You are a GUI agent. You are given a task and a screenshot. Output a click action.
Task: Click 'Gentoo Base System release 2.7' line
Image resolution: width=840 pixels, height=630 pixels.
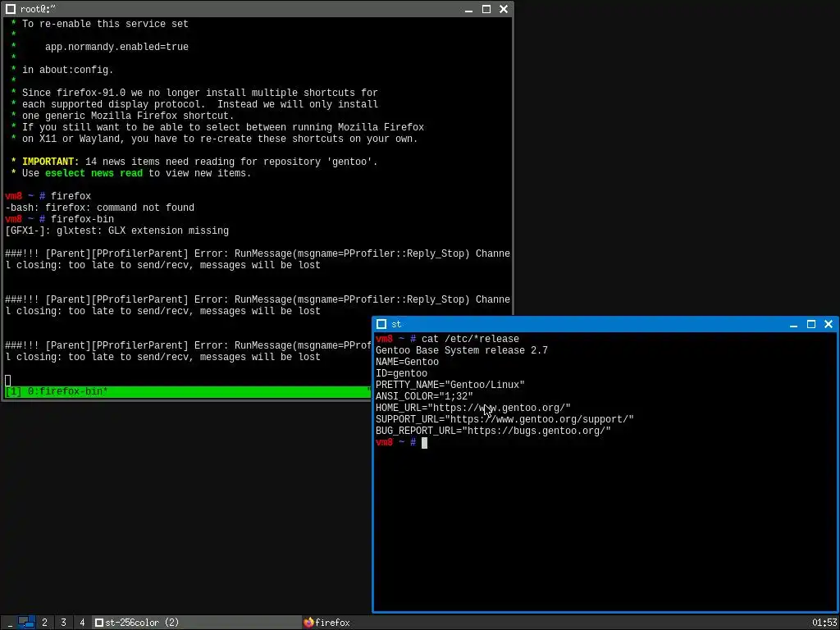pos(461,350)
